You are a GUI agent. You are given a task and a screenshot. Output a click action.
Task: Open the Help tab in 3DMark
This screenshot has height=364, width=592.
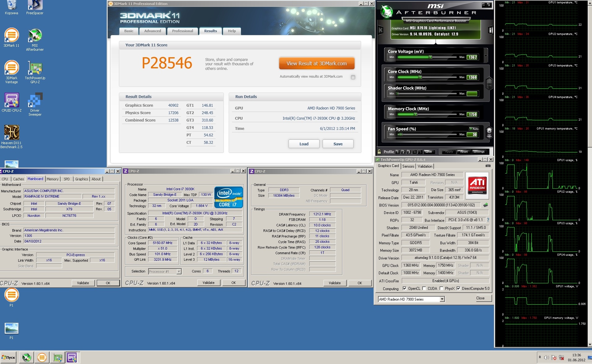[x=232, y=31]
